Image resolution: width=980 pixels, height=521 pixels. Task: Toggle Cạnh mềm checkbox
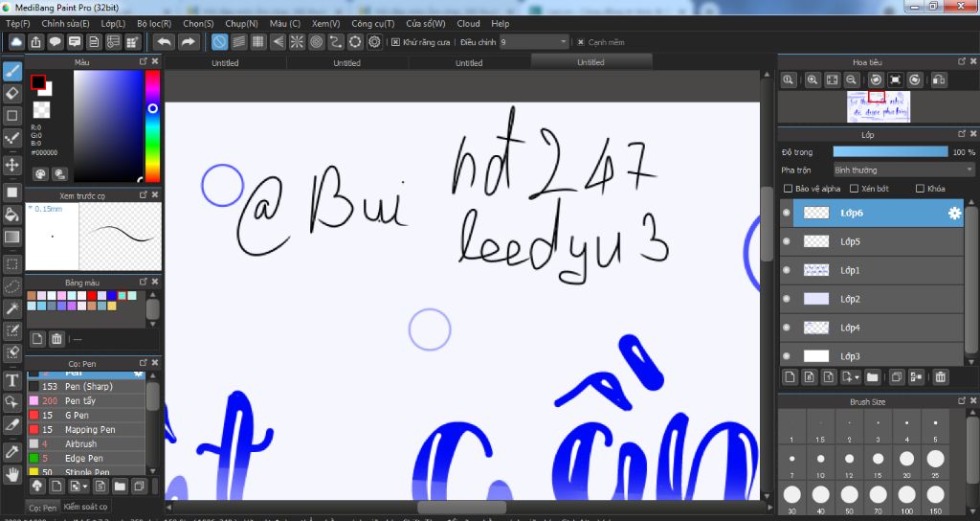click(x=581, y=42)
